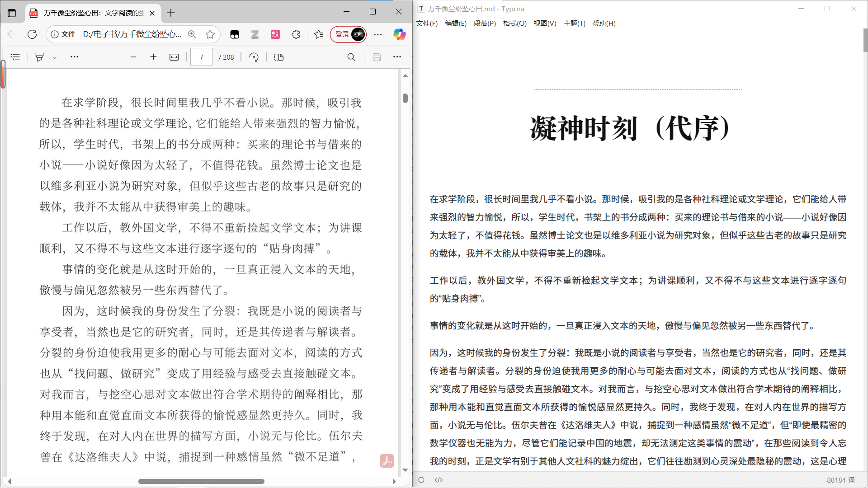
Task: Click the page number input field
Action: 202,57
